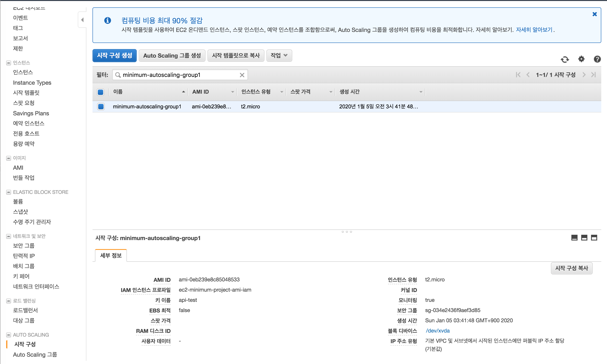This screenshot has width=607, height=364.
Task: Go to the last page arrow
Action: [x=593, y=75]
